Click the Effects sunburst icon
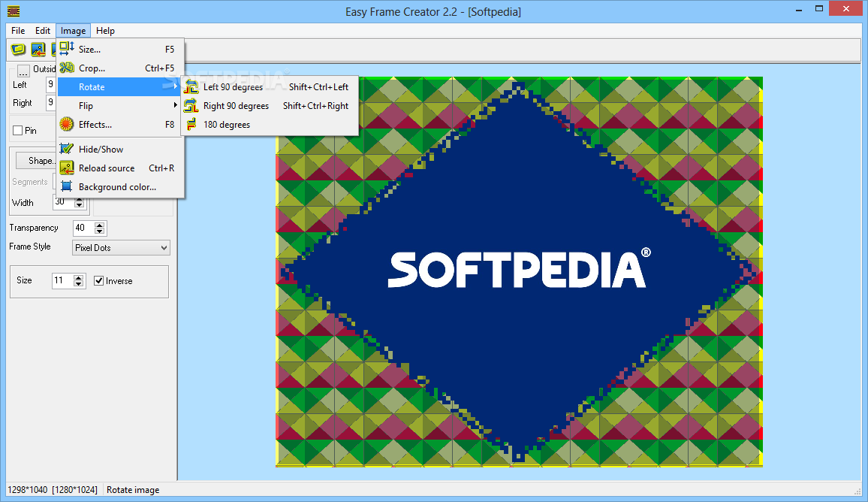 tap(67, 124)
